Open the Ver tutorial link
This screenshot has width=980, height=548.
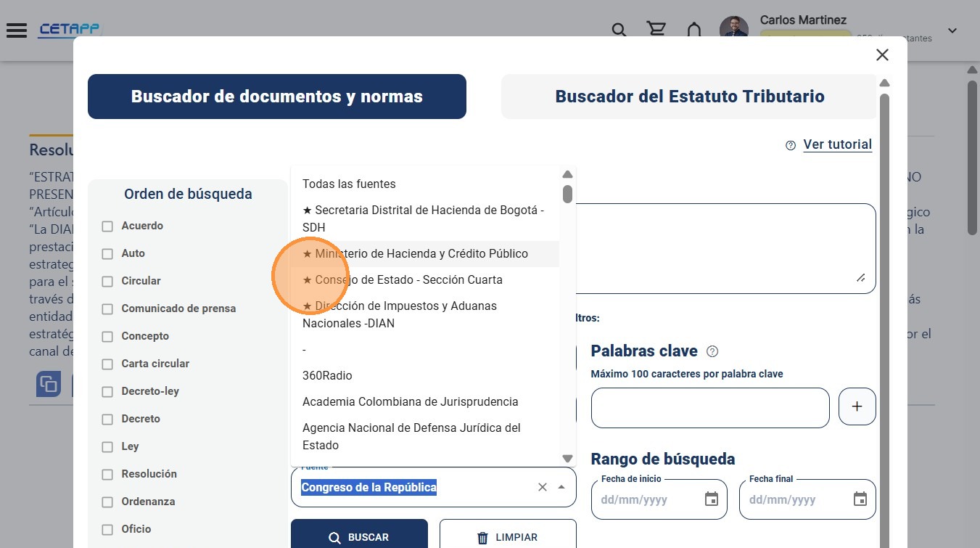[837, 144]
